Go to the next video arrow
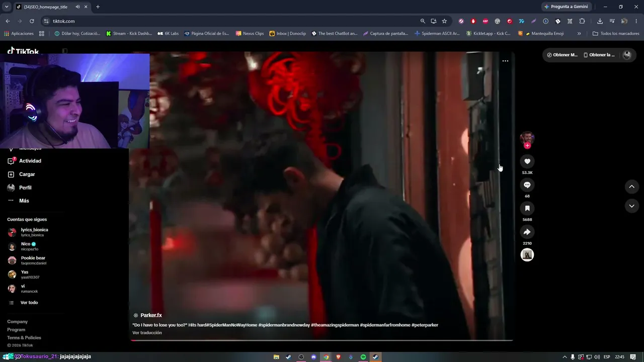Screen dimensions: 644x362 pyautogui.click(x=631, y=206)
